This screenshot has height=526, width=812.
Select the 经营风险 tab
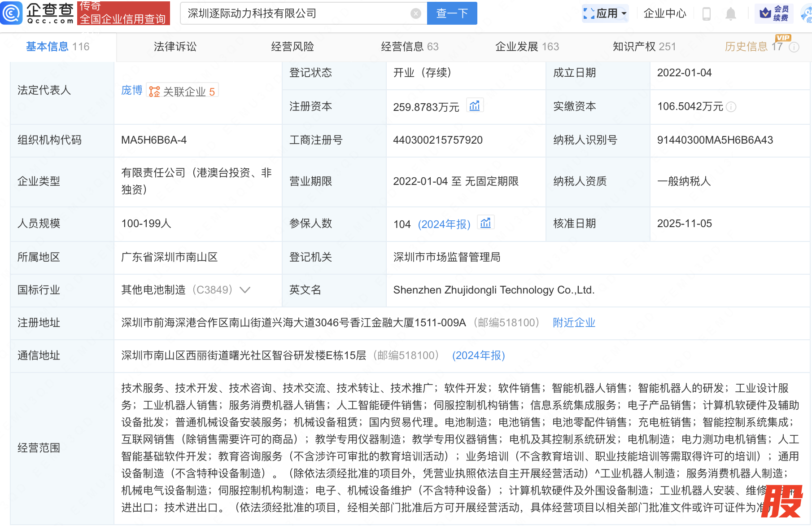click(x=292, y=47)
